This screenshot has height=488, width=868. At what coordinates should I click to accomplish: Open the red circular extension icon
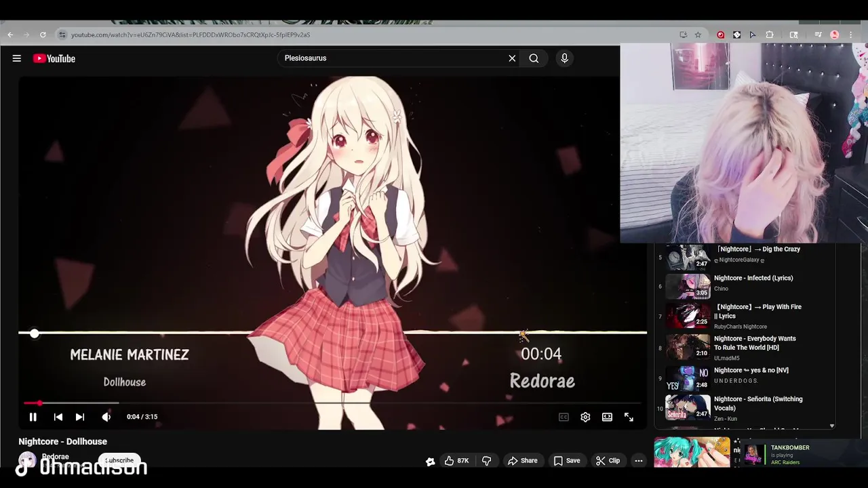tap(720, 35)
